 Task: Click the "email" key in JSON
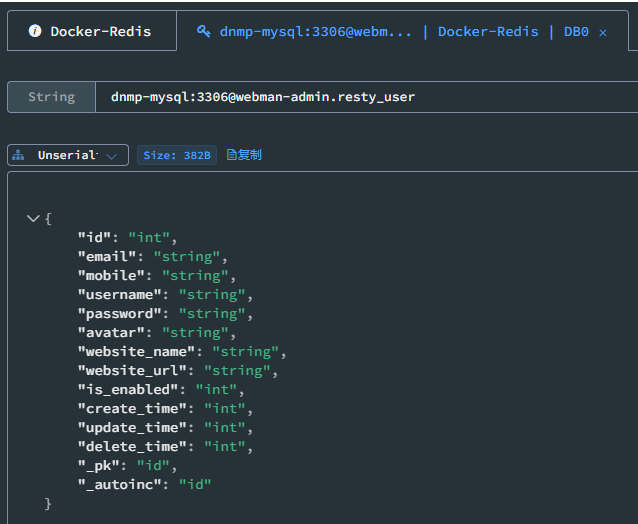107,257
